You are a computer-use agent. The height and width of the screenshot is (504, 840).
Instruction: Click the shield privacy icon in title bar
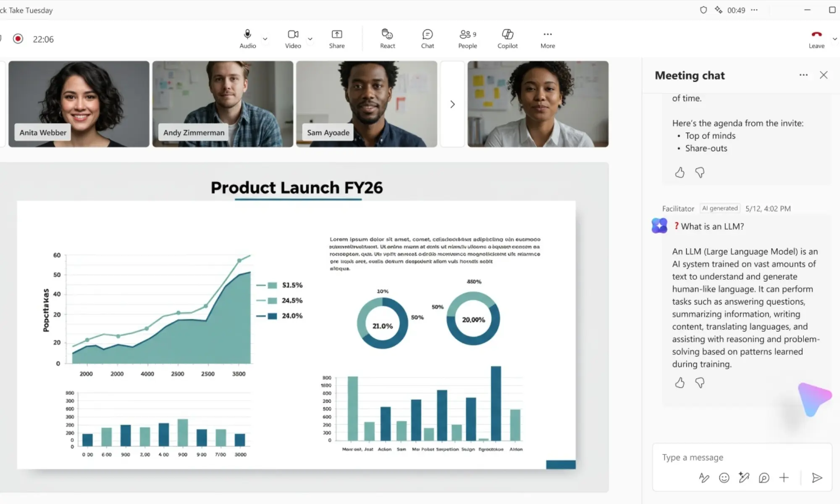tap(703, 10)
